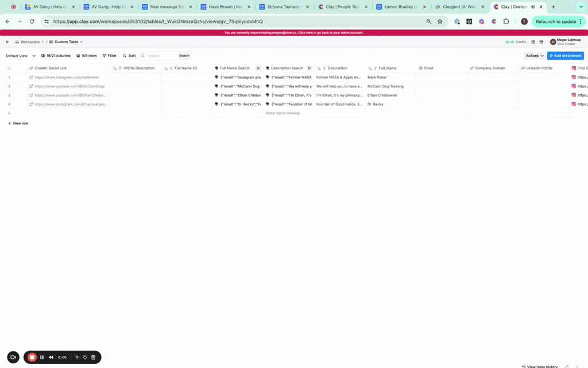Click the back arrow beside Workspace
The width and height of the screenshot is (588, 368).
7,42
